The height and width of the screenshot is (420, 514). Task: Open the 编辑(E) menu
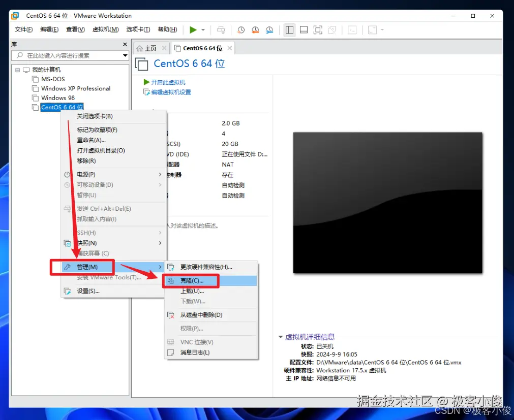click(x=49, y=29)
